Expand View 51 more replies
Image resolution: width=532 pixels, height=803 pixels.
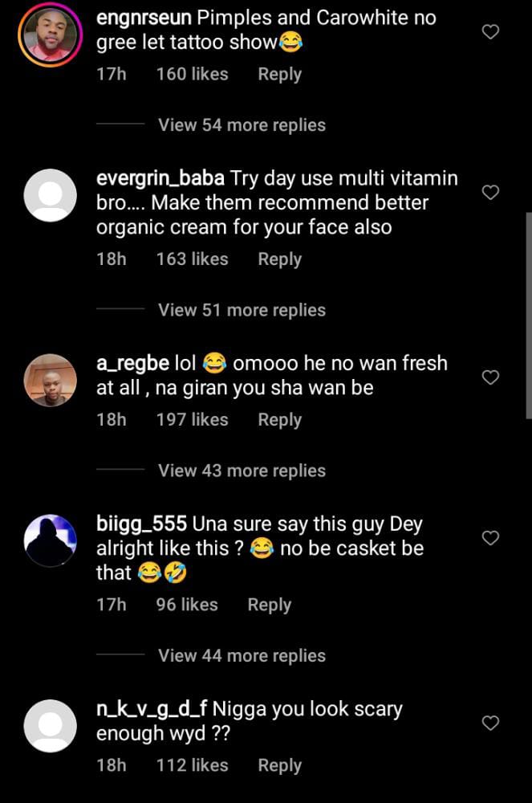click(242, 310)
